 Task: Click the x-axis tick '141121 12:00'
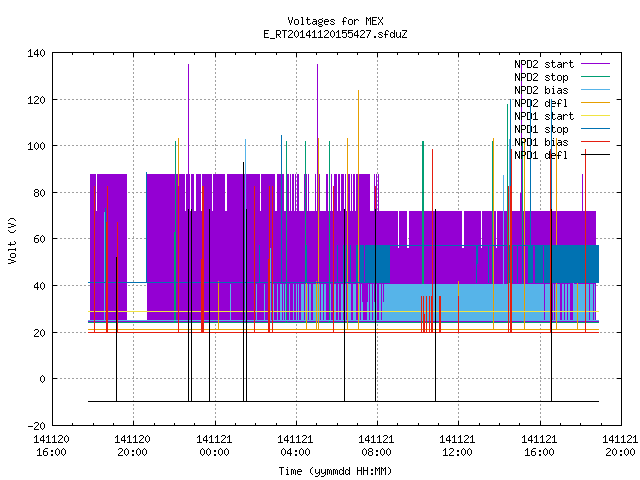click(x=458, y=446)
